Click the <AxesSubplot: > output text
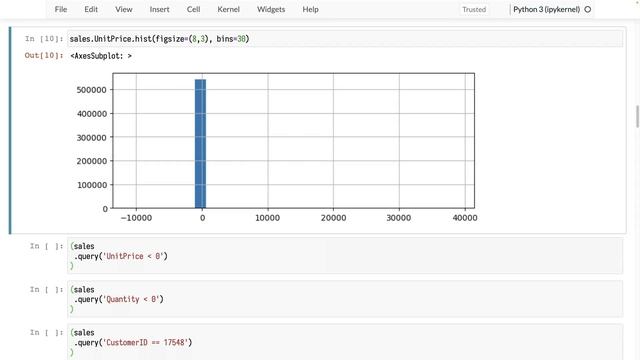The height and width of the screenshot is (360, 640). 101,56
